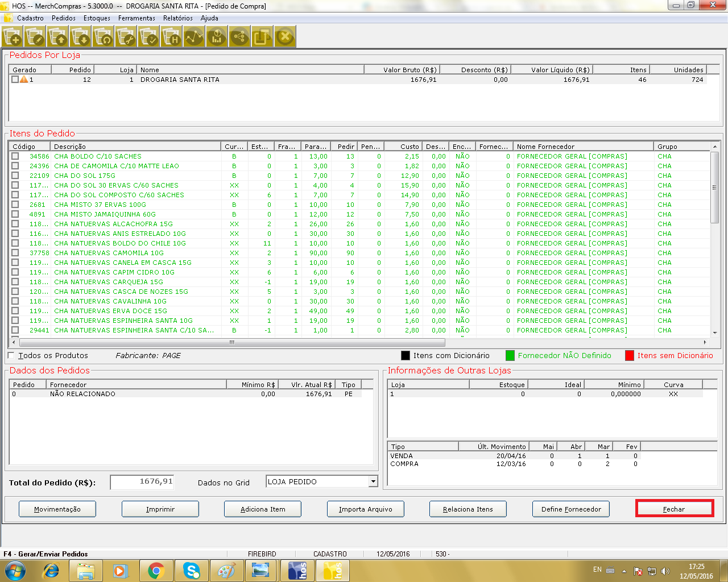This screenshot has height=582, width=728.
Task: Open Google Chrome from the taskbar
Action: click(x=156, y=571)
